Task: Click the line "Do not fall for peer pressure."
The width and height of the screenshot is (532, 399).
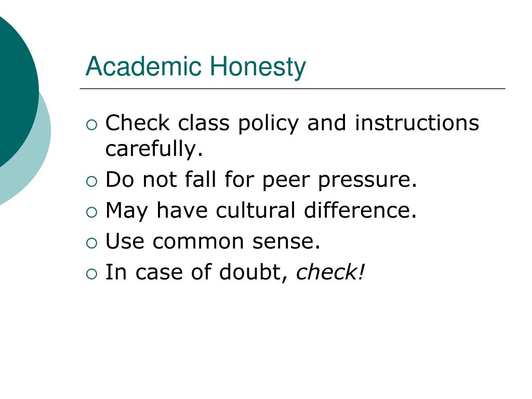Action: click(x=261, y=180)
